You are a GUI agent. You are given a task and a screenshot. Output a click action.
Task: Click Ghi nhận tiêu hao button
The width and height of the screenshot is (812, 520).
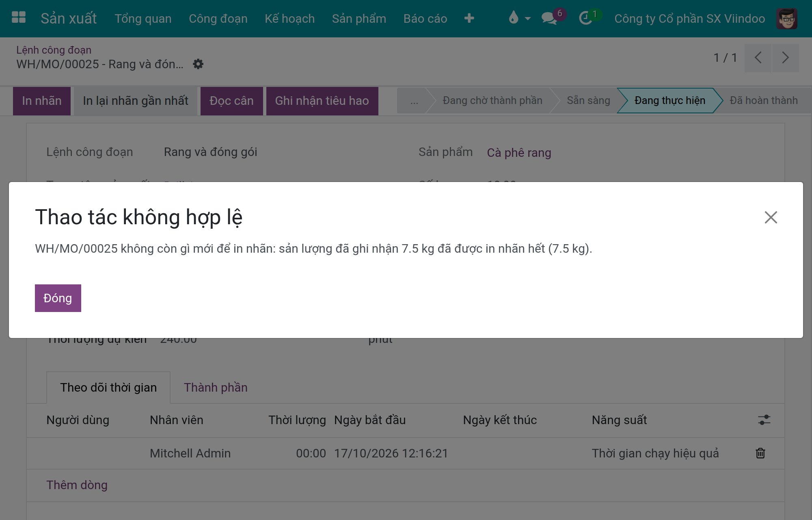[322, 101]
